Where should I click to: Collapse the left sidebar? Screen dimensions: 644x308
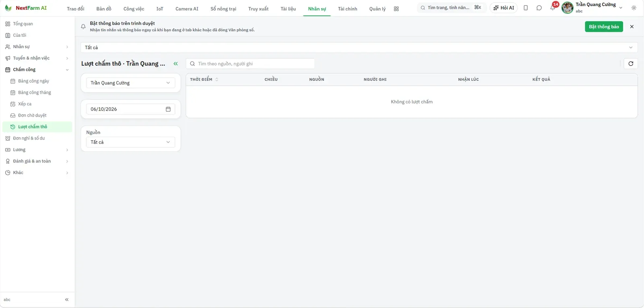point(67,300)
